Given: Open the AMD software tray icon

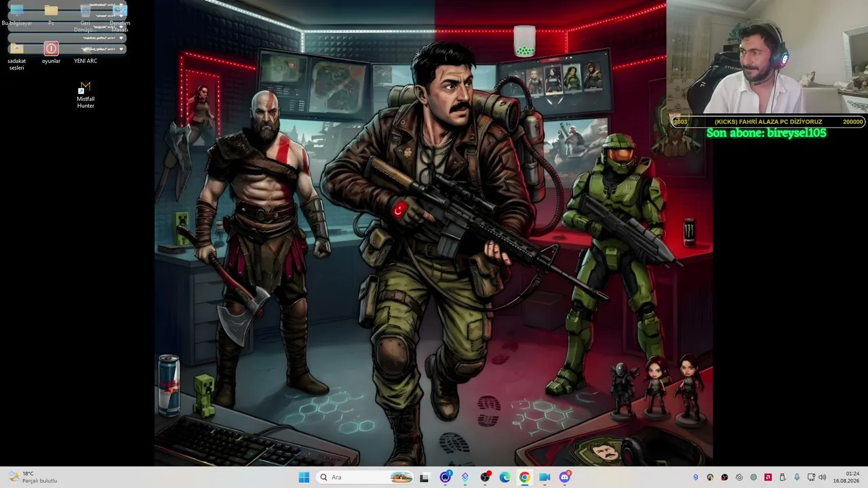Looking at the screenshot, I should coord(768,477).
